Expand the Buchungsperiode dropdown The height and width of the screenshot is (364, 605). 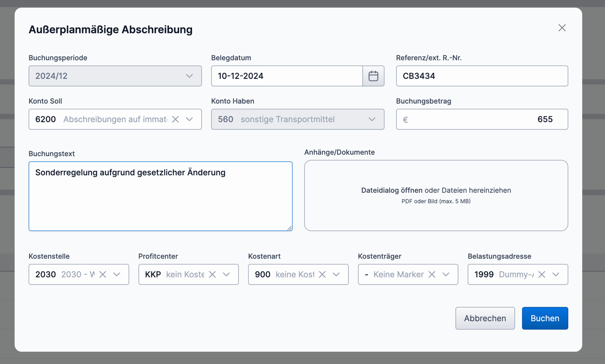tap(189, 76)
